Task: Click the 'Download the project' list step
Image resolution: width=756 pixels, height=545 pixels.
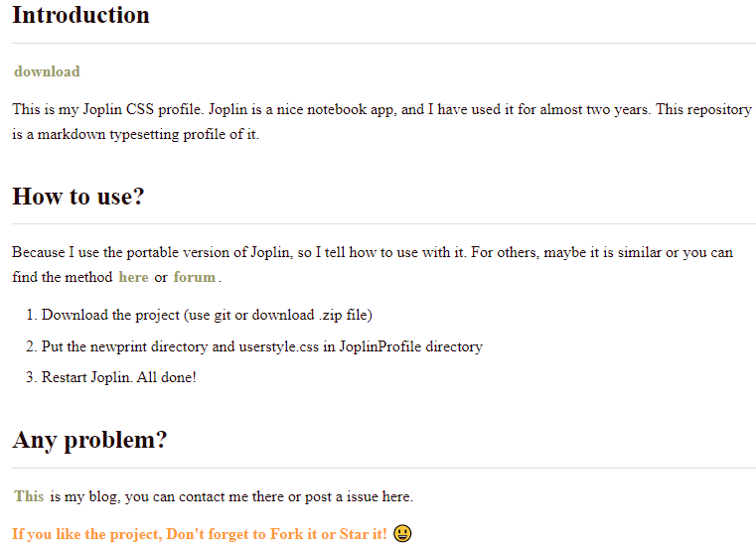Action: point(109,316)
